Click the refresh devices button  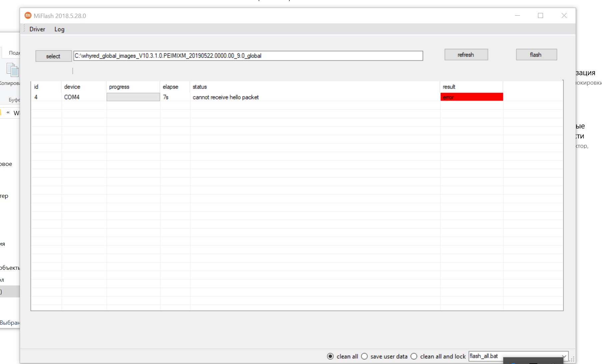point(466,55)
